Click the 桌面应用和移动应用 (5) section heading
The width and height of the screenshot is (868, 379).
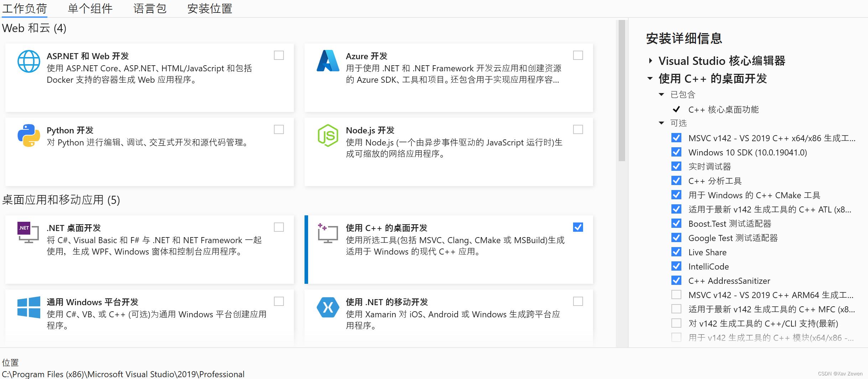(x=61, y=200)
